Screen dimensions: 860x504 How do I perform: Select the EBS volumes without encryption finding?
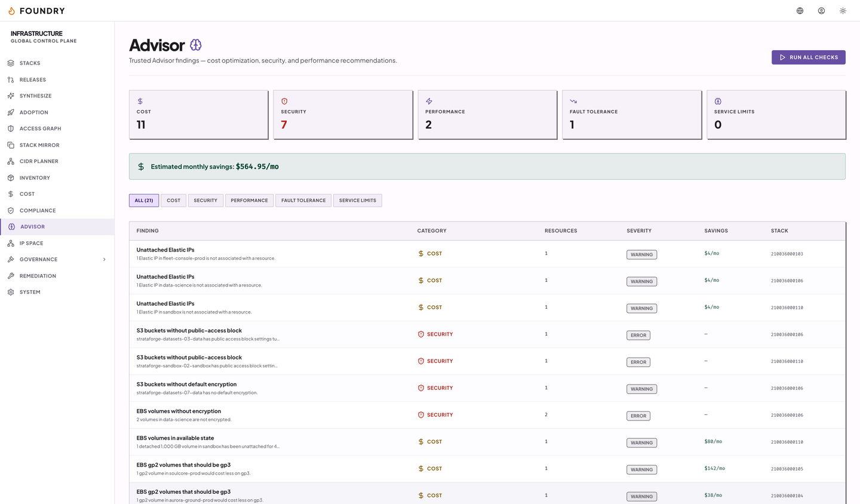[487, 415]
